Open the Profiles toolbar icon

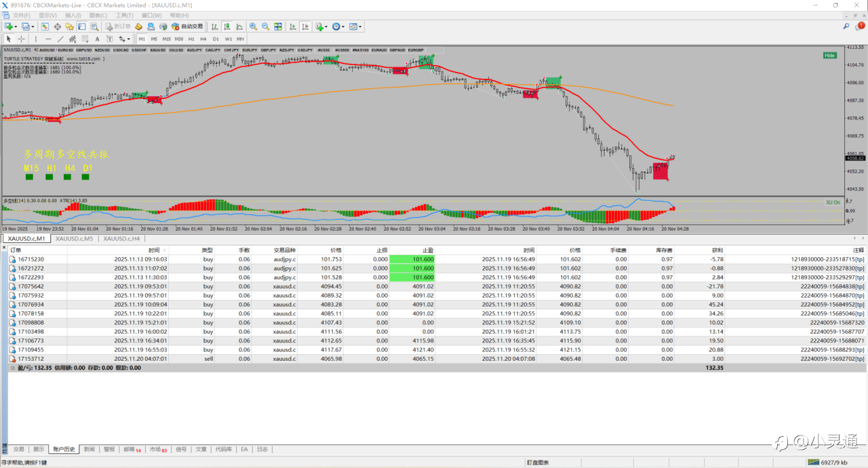26,26
